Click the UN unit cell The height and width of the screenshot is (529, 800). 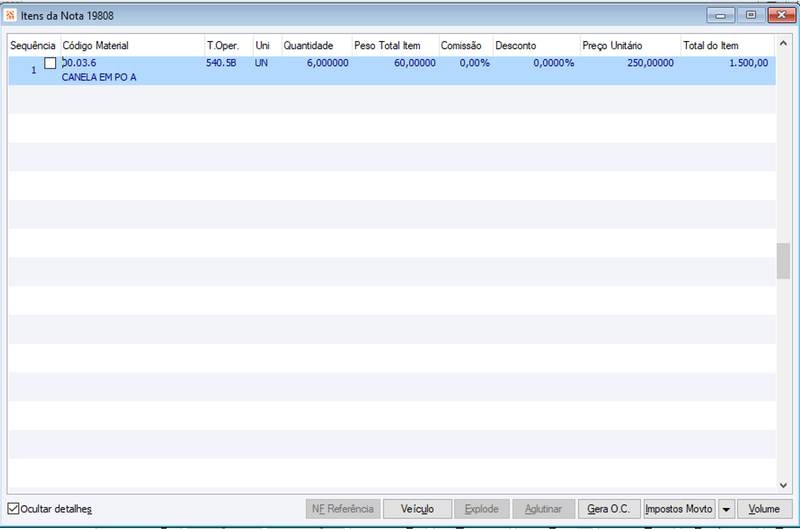coord(261,63)
